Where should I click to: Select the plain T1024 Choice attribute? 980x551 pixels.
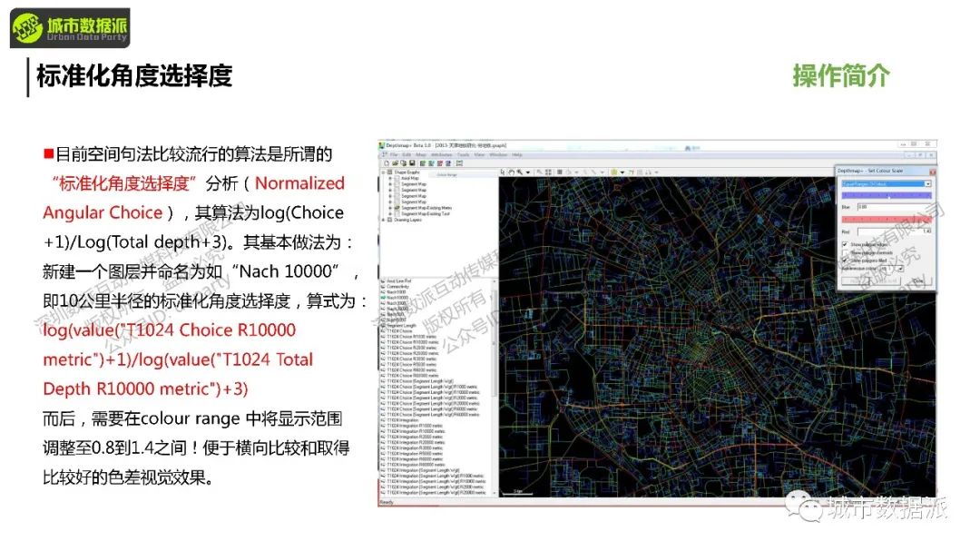coord(399,330)
